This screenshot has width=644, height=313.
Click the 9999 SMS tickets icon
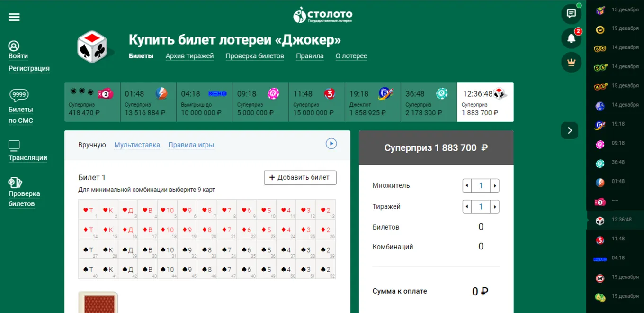coord(19,96)
